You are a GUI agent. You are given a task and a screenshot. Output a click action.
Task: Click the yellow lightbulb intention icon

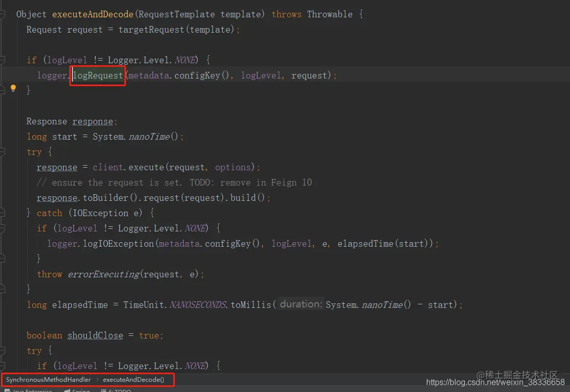tap(13, 88)
